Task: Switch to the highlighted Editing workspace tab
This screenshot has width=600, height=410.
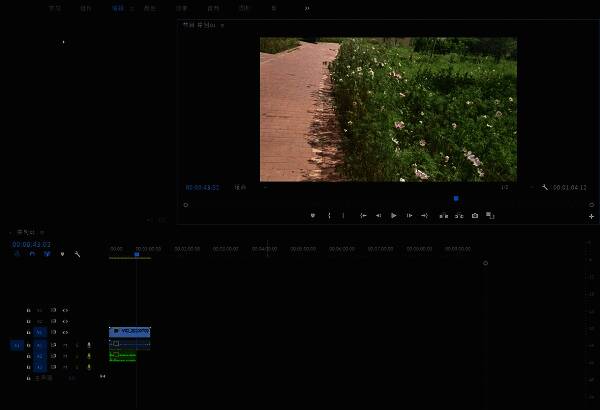Action: (118, 8)
